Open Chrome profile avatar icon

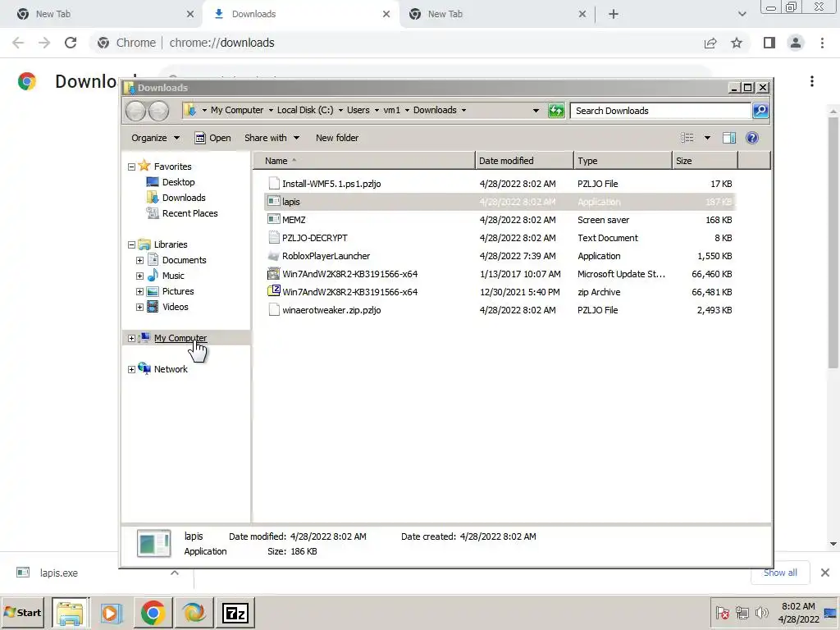coord(796,43)
